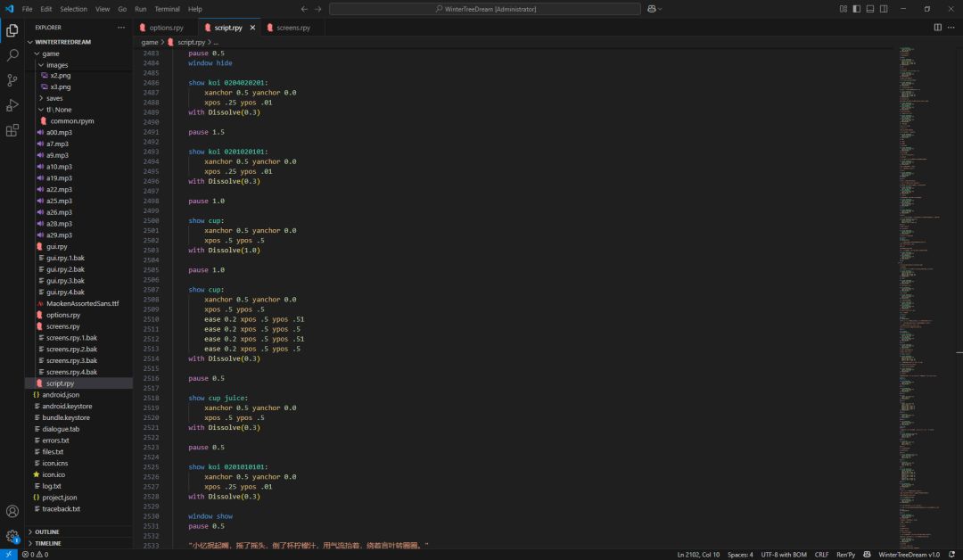The image size is (963, 560).
Task: Click the split editor right icon
Action: click(x=937, y=28)
